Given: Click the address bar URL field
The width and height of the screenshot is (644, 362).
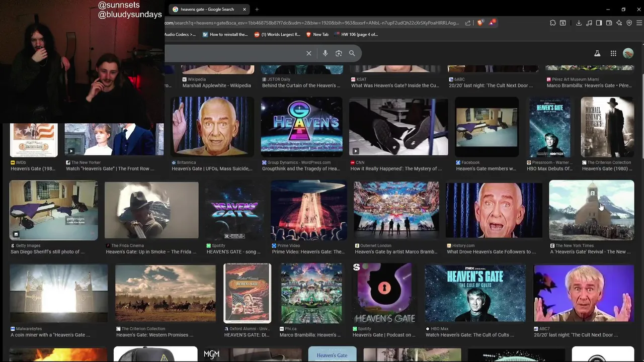Looking at the screenshot, I should point(312,23).
